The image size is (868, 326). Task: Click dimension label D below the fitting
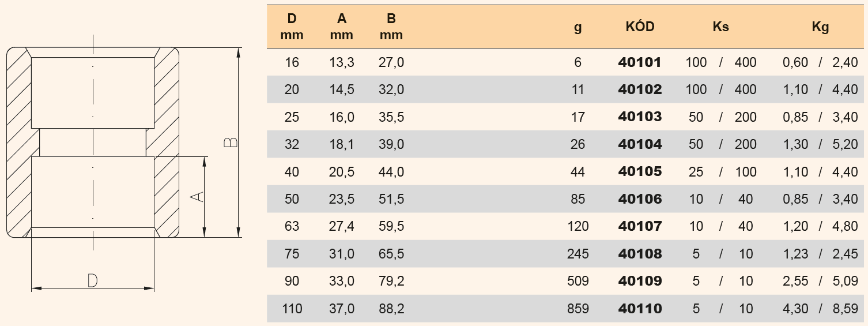pos(93,281)
